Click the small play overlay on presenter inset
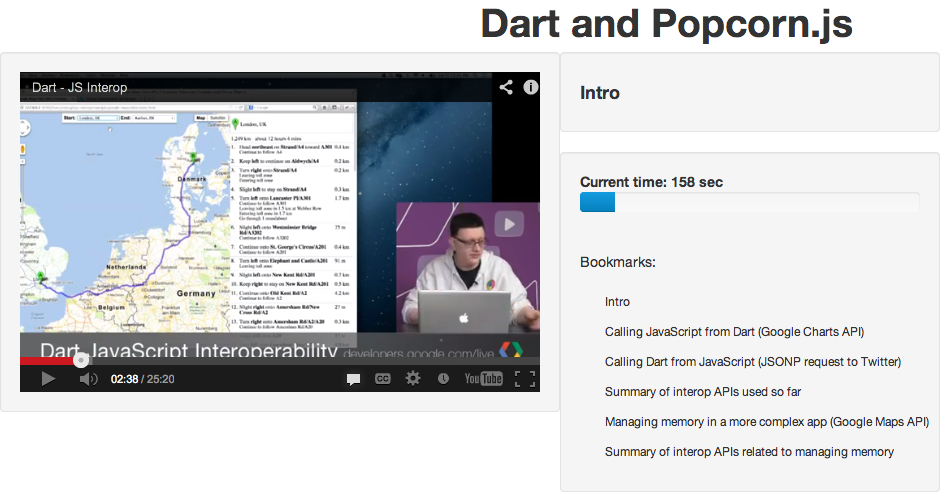Viewport: 946px width, 500px height. click(509, 224)
